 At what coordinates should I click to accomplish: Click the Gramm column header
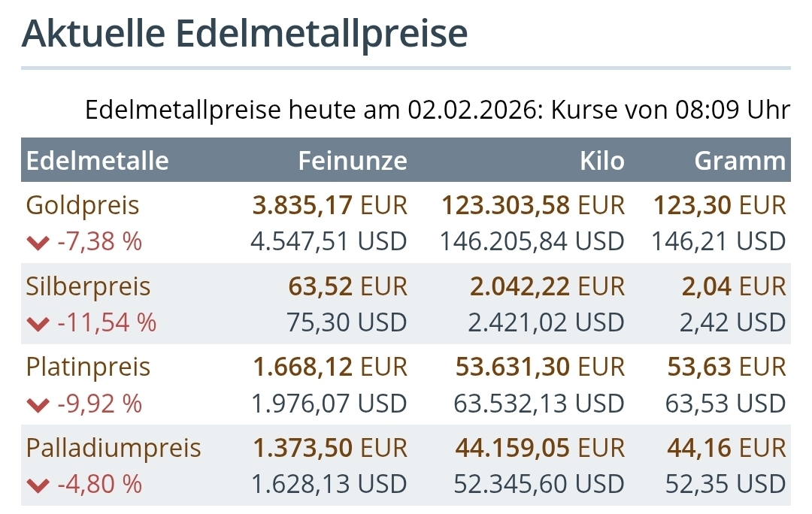(x=740, y=161)
